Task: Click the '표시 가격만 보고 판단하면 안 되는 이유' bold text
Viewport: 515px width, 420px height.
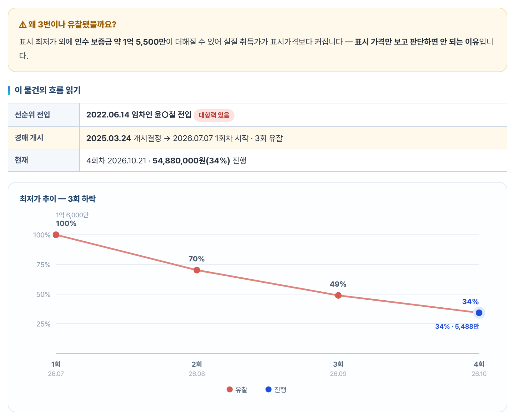Action: click(x=417, y=42)
